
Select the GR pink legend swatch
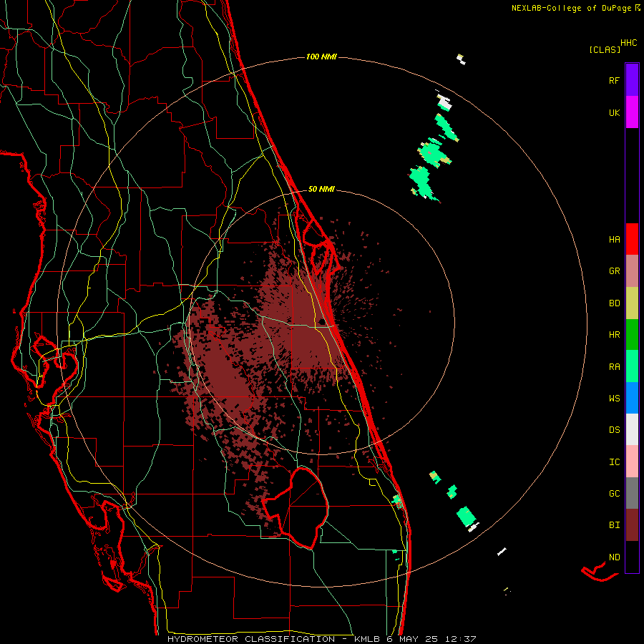(632, 271)
